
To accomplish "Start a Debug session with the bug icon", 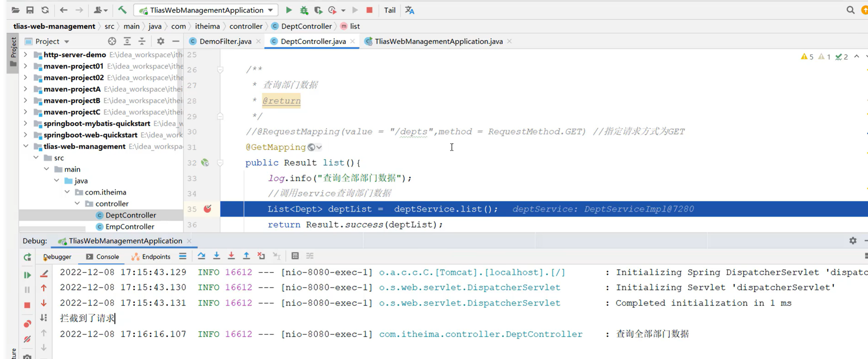I will pyautogui.click(x=304, y=10).
